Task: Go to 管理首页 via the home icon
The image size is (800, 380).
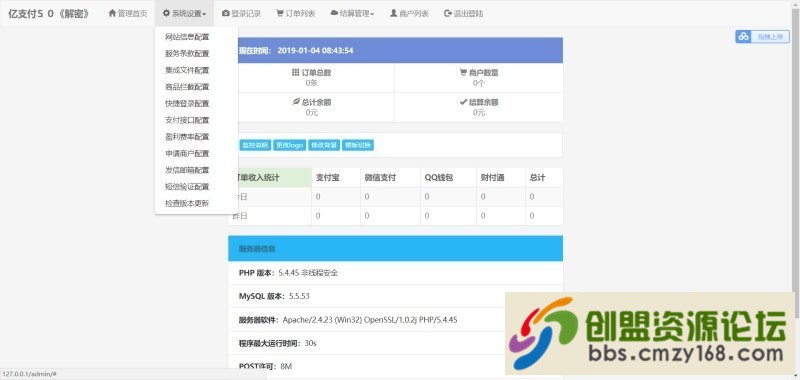Action: (x=112, y=13)
